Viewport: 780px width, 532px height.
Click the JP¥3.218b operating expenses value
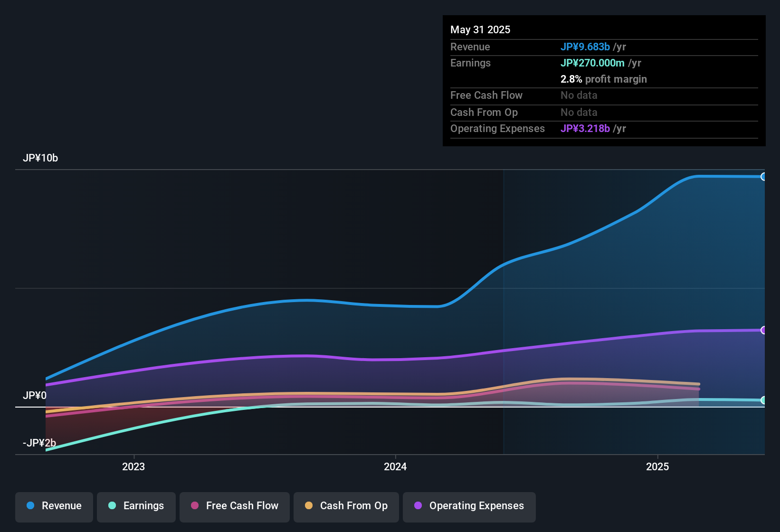pyautogui.click(x=585, y=129)
